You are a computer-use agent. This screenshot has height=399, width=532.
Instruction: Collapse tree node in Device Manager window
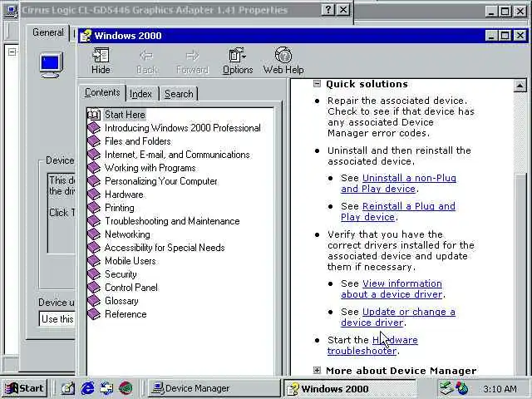[12, 52]
